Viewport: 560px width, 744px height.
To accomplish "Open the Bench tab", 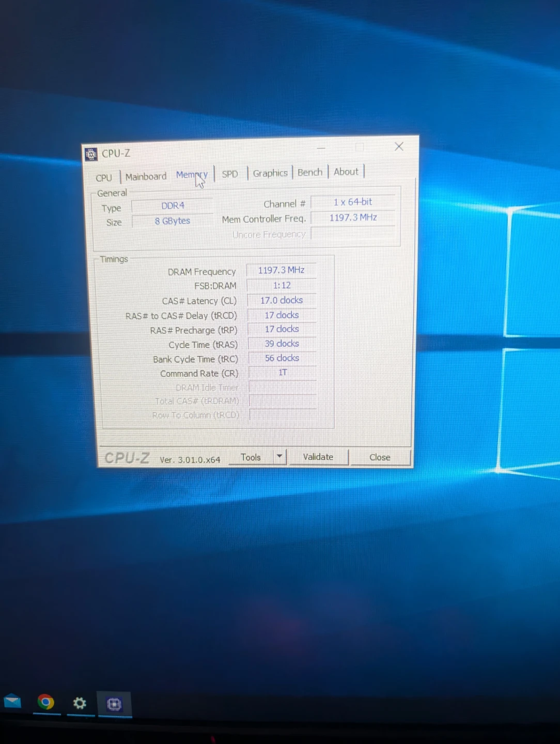I will [x=310, y=172].
